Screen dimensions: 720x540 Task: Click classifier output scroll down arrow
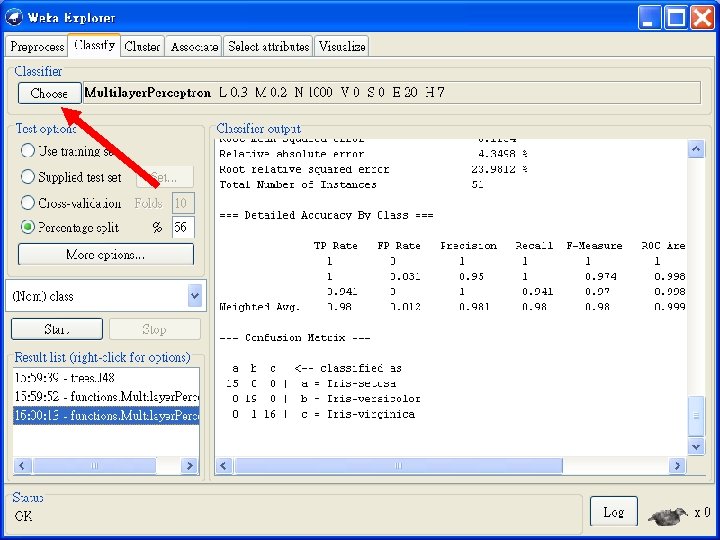[696, 446]
